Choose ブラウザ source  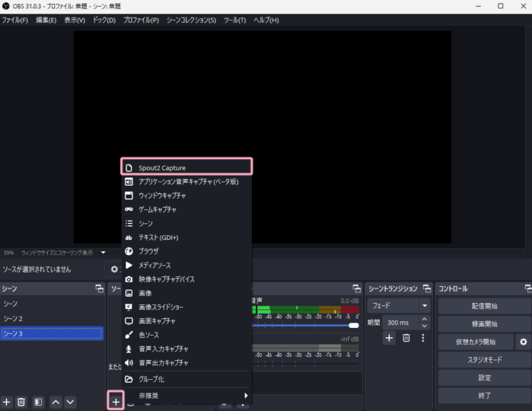coord(186,251)
